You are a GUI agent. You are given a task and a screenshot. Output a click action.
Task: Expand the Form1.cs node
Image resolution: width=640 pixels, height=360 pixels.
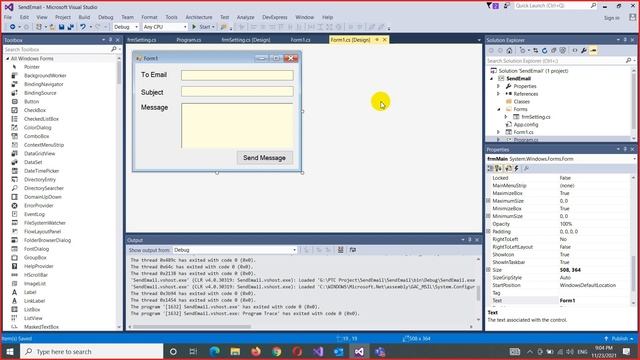click(498, 132)
